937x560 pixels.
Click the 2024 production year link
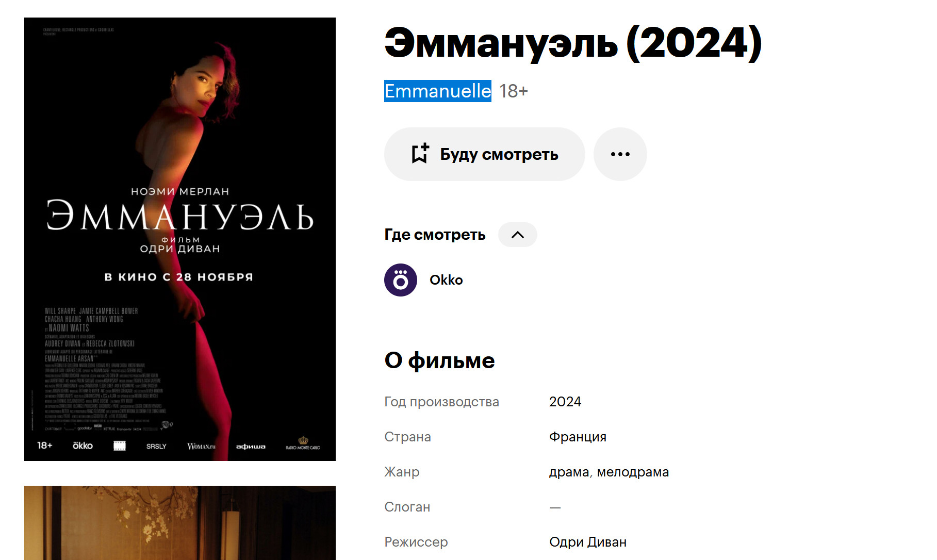[565, 402]
